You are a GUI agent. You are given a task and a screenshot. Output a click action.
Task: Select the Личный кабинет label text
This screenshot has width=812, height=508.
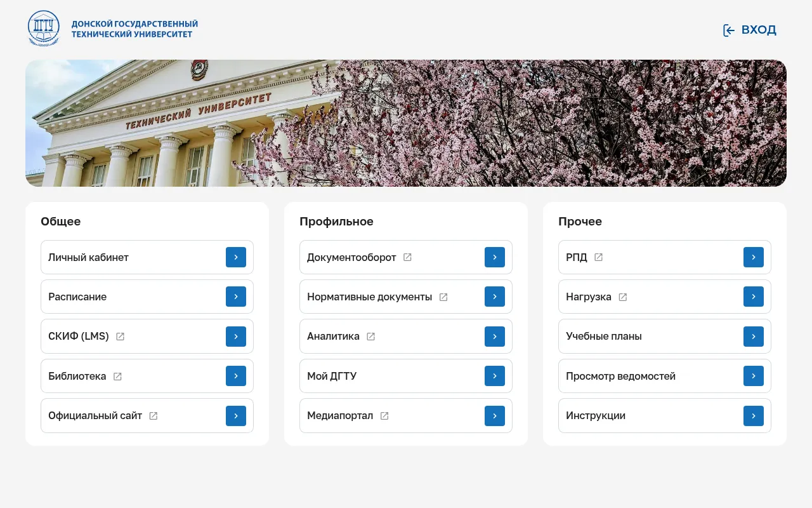88,257
